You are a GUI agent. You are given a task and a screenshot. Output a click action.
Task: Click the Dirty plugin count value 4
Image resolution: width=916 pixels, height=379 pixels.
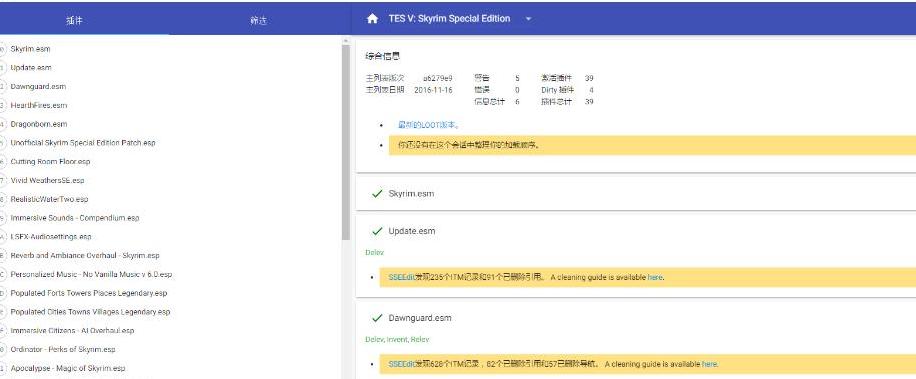591,90
